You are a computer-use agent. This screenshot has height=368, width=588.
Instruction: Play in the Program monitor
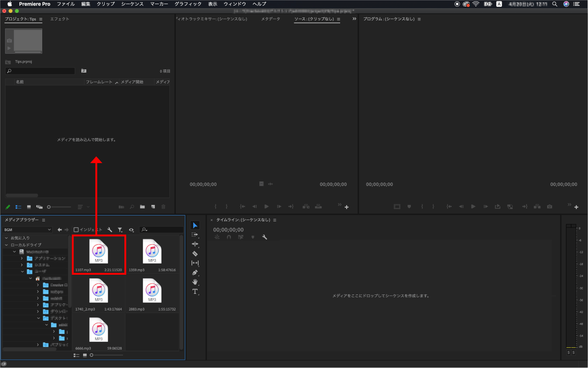click(473, 207)
